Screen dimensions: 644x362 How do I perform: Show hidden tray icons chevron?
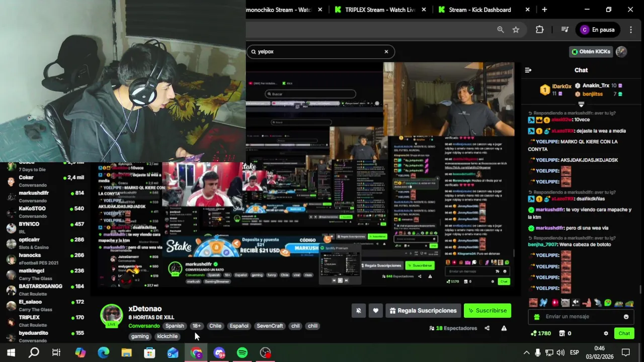point(526,353)
